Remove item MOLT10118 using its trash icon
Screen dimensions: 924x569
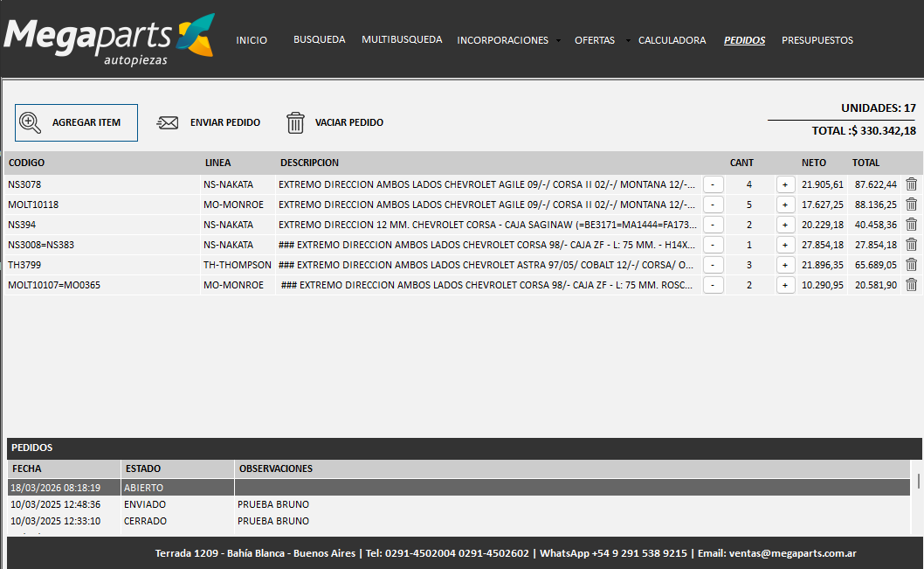[x=911, y=205]
